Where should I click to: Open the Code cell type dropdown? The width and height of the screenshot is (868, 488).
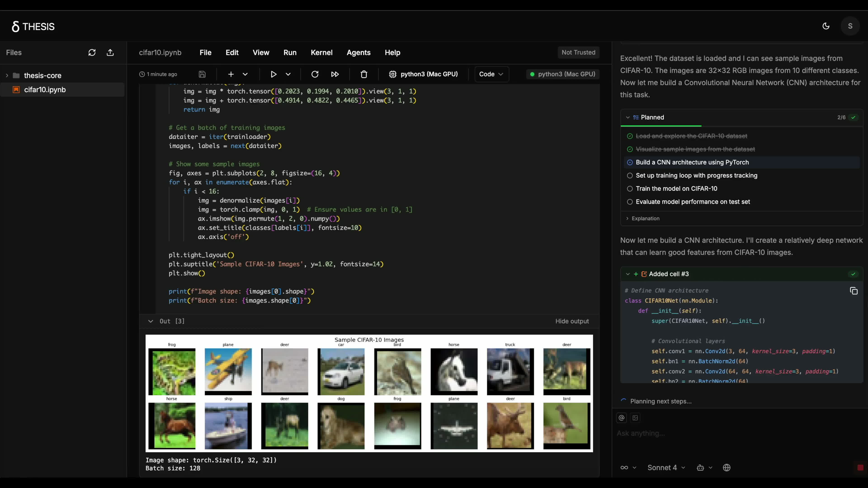point(491,74)
